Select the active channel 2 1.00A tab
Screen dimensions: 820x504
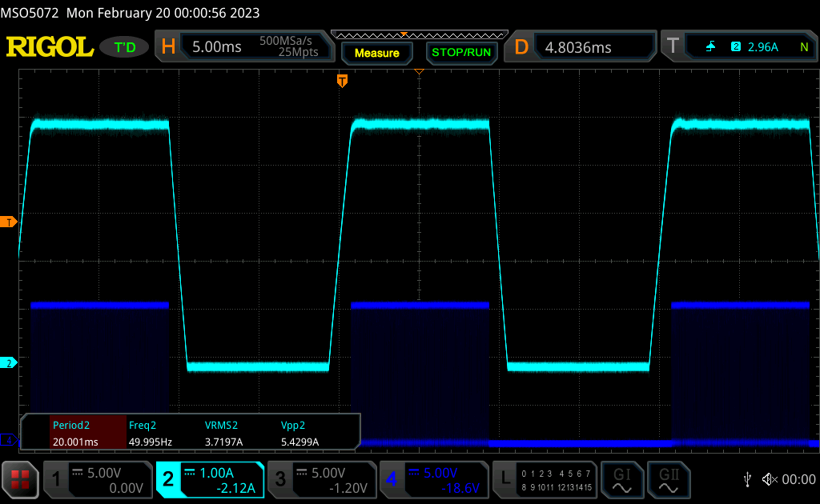[x=210, y=479]
